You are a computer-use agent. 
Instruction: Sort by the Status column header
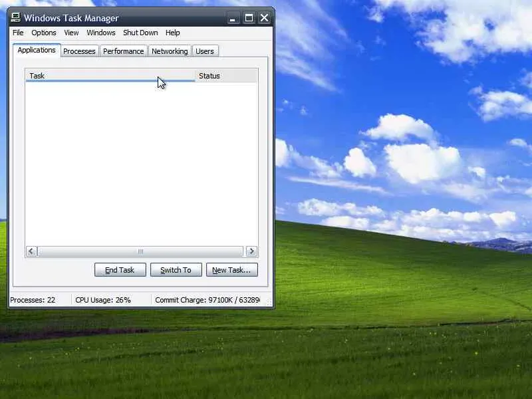click(226, 76)
